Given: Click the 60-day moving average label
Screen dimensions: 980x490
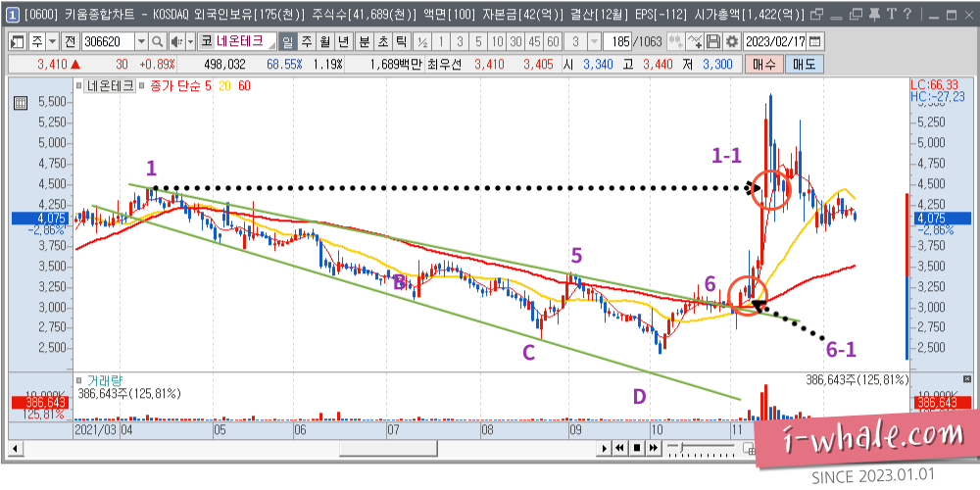Looking at the screenshot, I should pos(244,86).
